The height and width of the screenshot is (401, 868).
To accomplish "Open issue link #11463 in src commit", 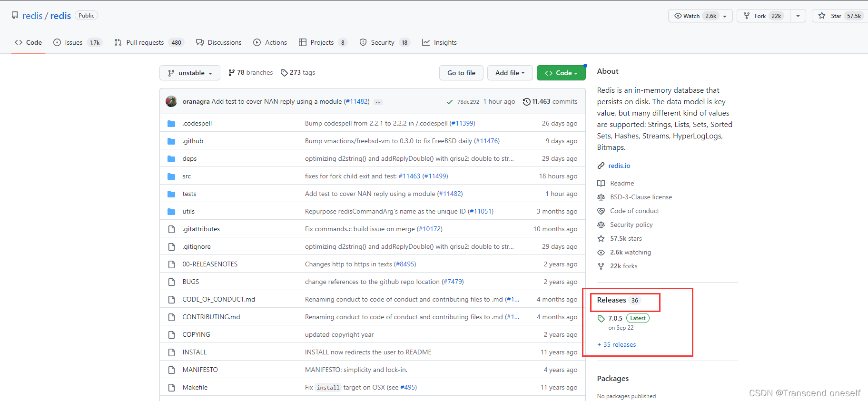I will pyautogui.click(x=409, y=176).
